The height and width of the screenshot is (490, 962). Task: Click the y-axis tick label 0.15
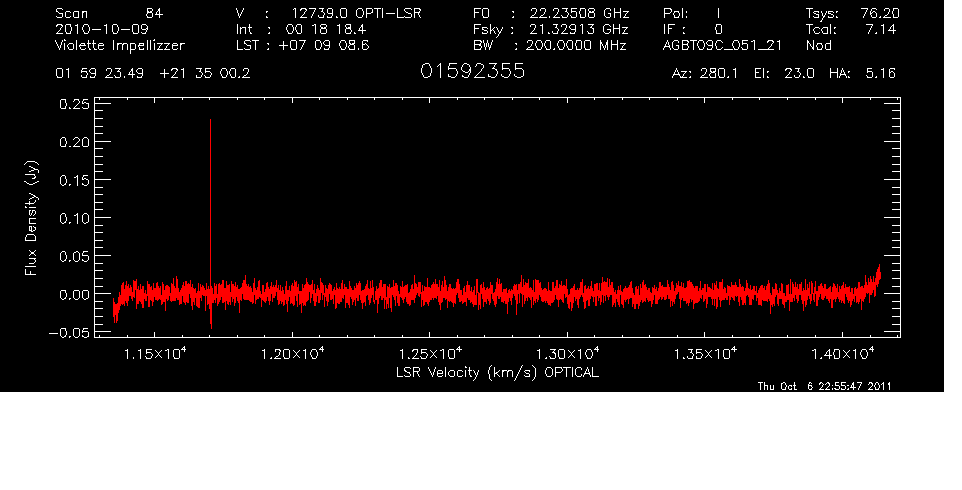tap(74, 180)
